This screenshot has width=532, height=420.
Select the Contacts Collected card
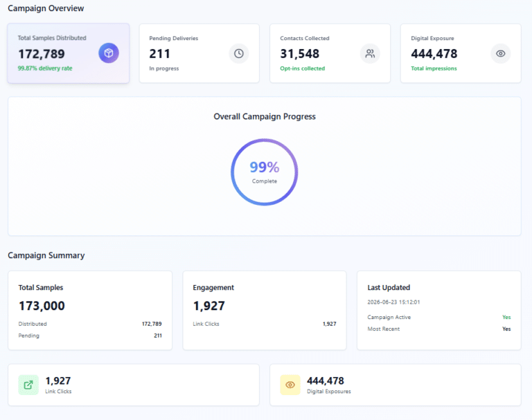click(330, 53)
